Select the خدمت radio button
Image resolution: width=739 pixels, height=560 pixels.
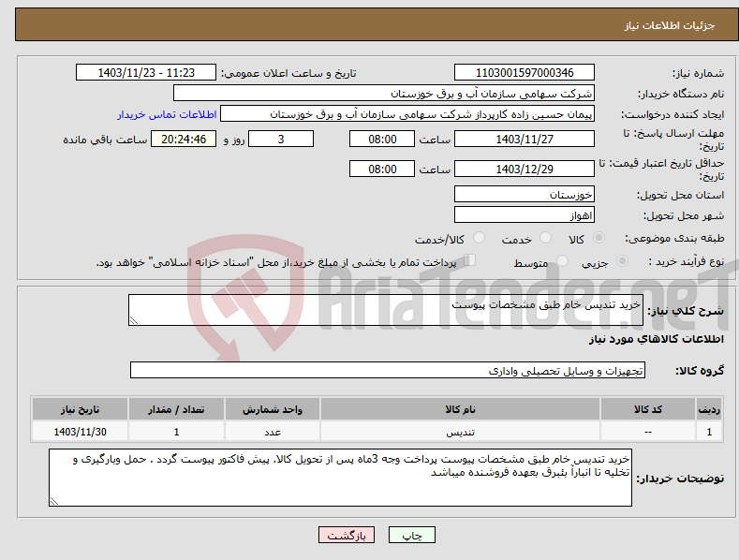point(545,238)
